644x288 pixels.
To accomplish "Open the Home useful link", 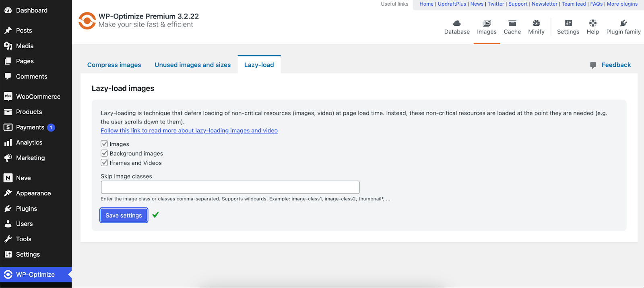I will click(427, 4).
